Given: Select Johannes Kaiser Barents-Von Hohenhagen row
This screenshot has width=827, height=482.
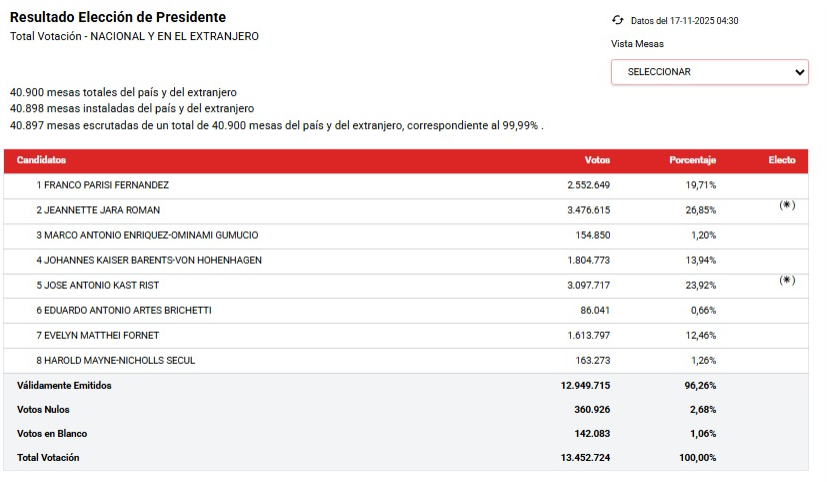Looking at the screenshot, I should [x=149, y=260].
